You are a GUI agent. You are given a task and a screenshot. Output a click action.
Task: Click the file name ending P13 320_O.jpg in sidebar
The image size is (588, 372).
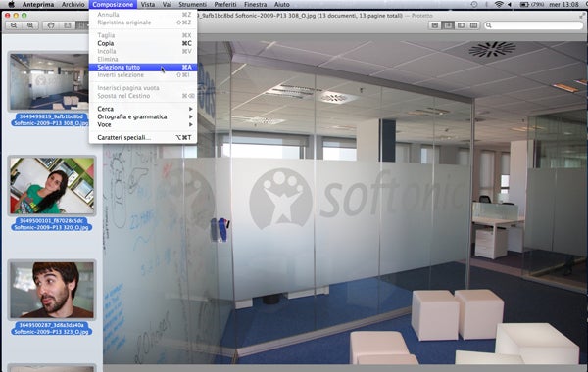(x=51, y=224)
